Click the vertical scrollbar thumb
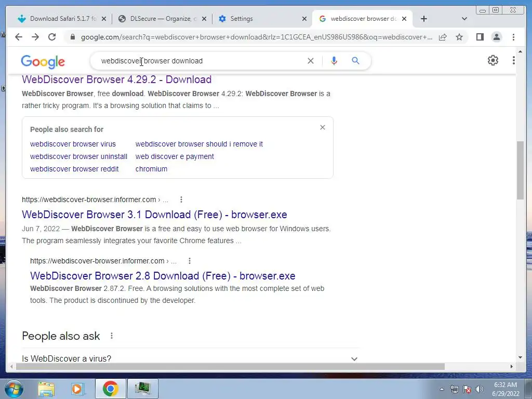The height and width of the screenshot is (399, 532). [x=520, y=170]
